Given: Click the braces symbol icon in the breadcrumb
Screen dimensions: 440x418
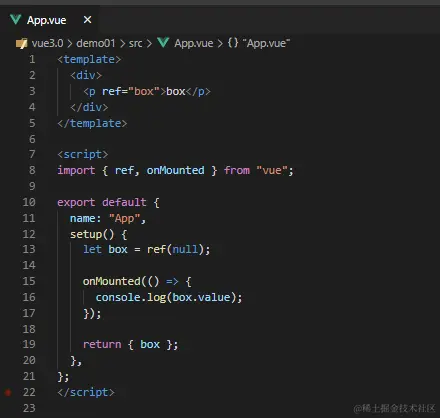Looking at the screenshot, I should click(233, 43).
